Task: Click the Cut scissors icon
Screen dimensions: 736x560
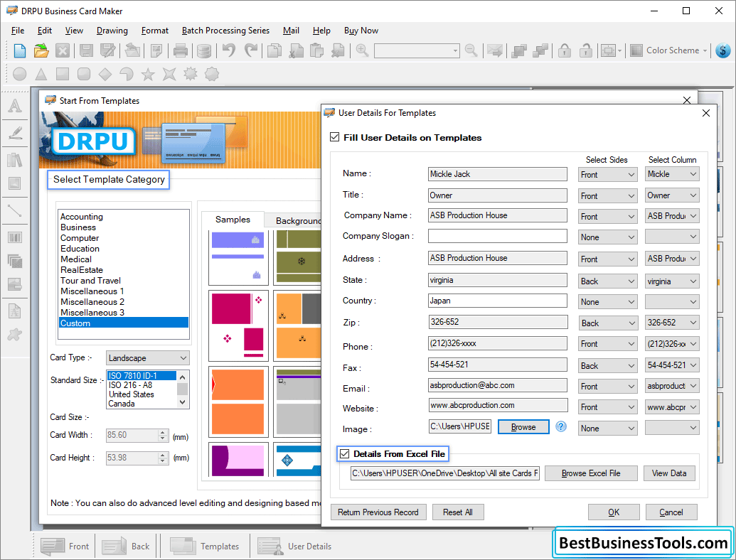Action: pos(297,50)
